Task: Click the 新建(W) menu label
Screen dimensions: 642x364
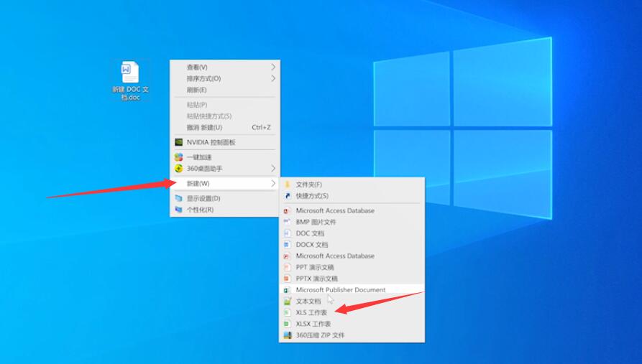Action: tap(198, 183)
